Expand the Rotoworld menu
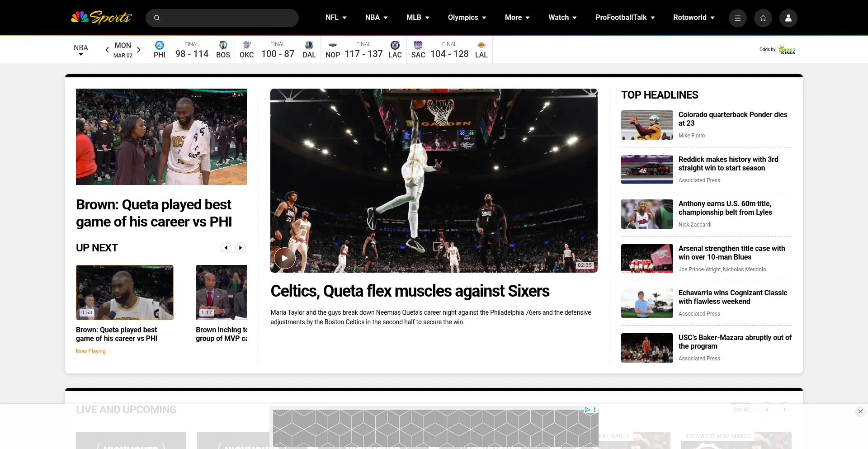Image resolution: width=868 pixels, height=449 pixels. [694, 18]
